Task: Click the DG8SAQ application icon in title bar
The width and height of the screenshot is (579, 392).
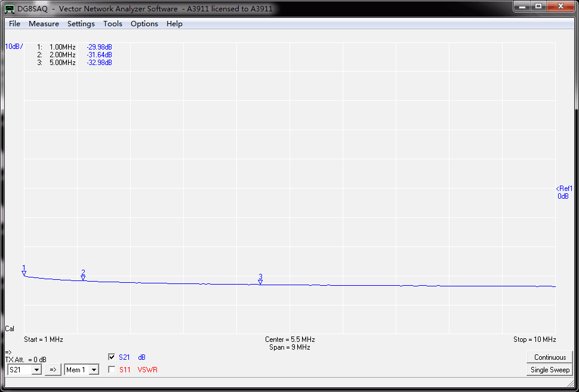Action: coord(10,9)
